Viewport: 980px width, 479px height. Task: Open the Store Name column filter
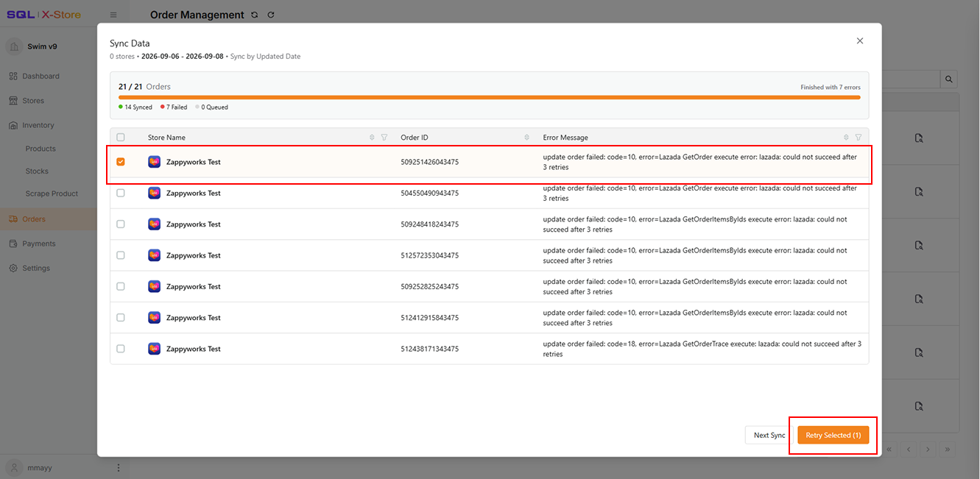pyautogui.click(x=384, y=138)
